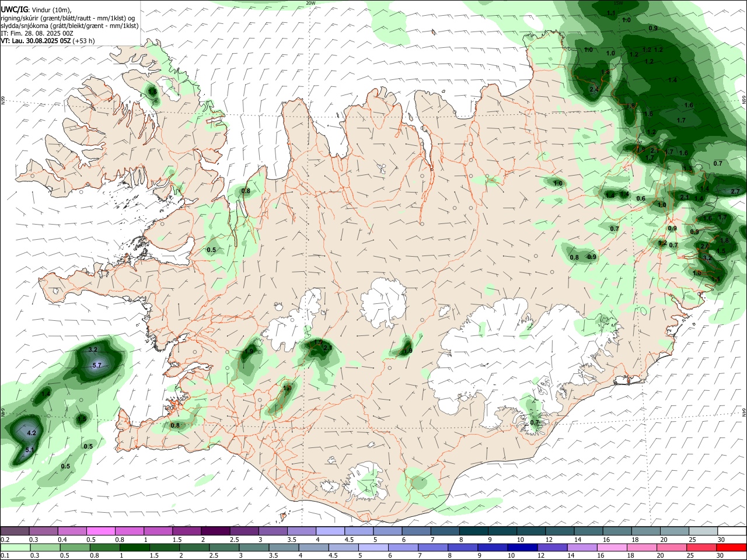The image size is (747, 560).
Task: Click the 'UWC/IG: Vindur (10m)' title text
Action: click(36, 10)
